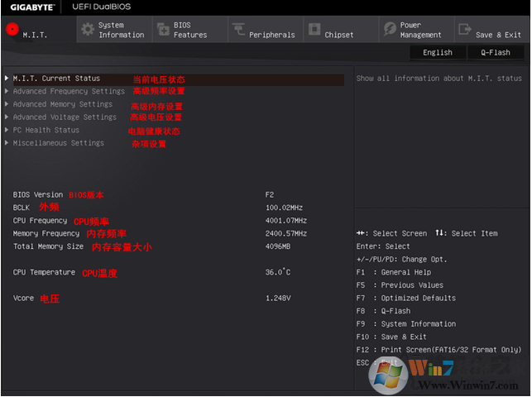
Task: Click the System Information gear icon
Action: tap(88, 30)
